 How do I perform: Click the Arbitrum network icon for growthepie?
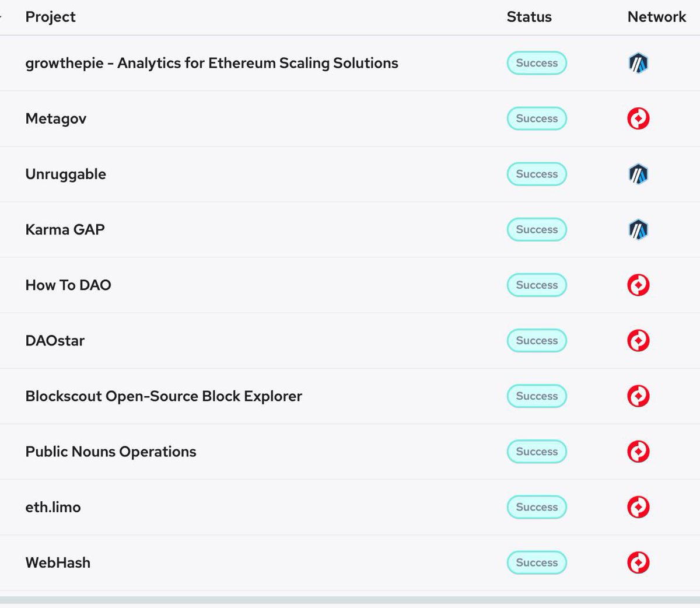tap(638, 63)
